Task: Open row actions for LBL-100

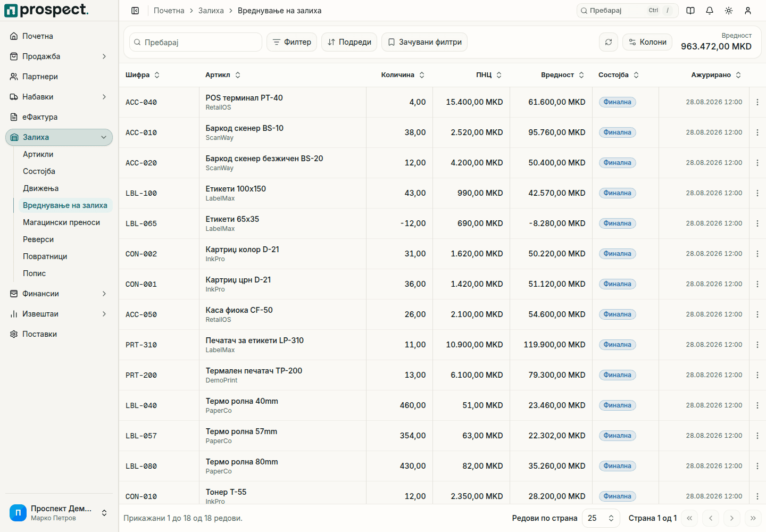Action: click(757, 193)
